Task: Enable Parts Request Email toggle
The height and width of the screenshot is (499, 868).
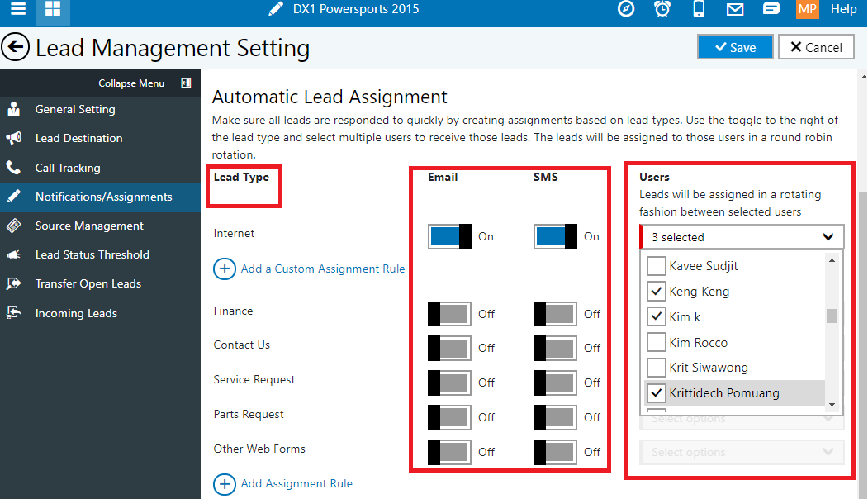Action: [449, 417]
